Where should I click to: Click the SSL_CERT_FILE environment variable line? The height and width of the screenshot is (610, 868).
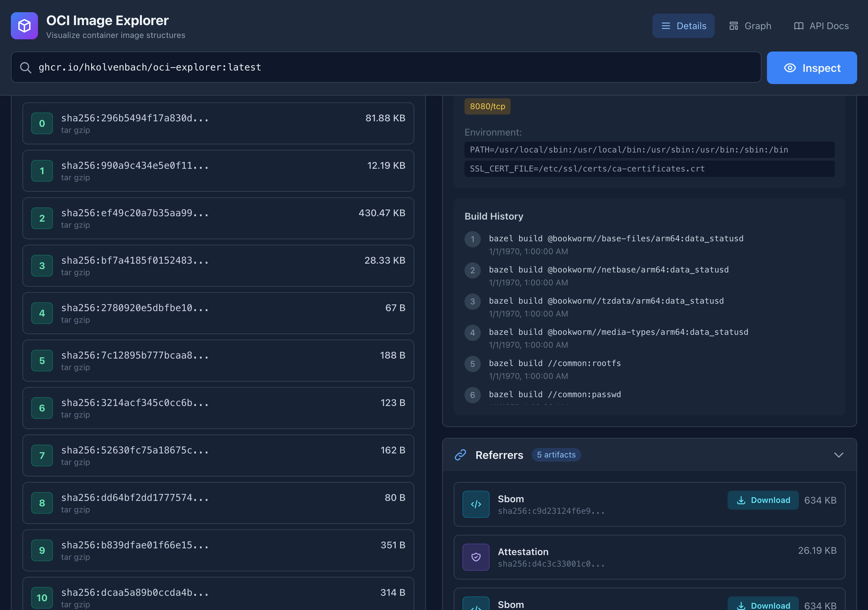649,168
